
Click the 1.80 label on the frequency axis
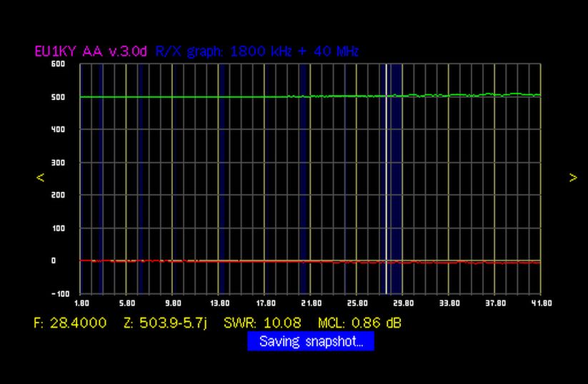(x=81, y=303)
